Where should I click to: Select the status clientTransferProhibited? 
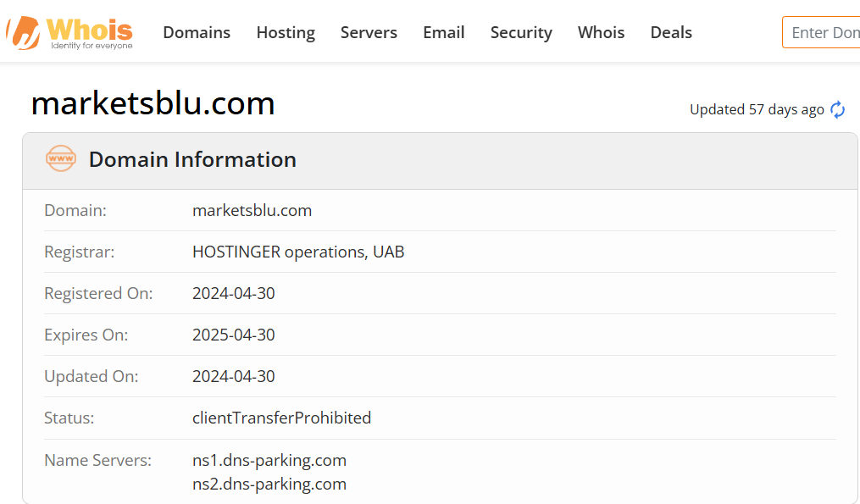coord(282,418)
